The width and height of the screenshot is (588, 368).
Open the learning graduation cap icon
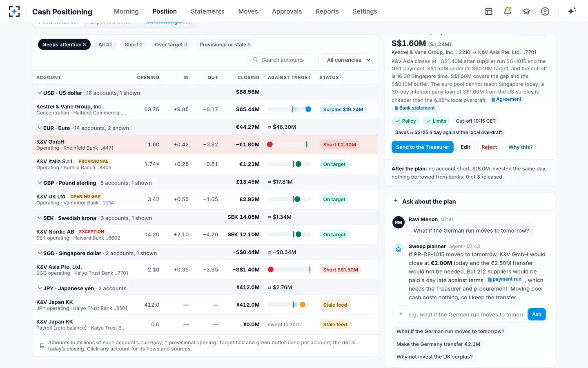click(526, 11)
